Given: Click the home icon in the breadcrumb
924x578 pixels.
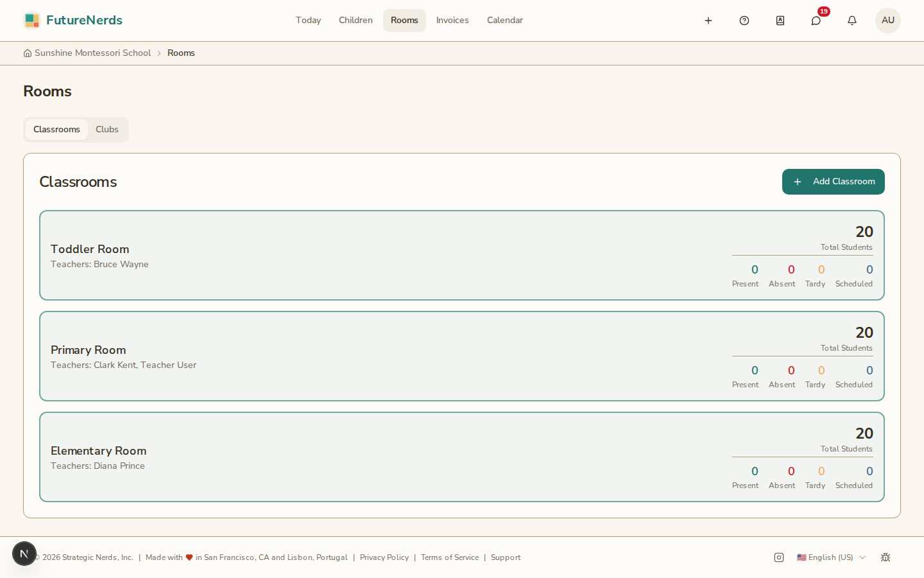Looking at the screenshot, I should pyautogui.click(x=28, y=53).
